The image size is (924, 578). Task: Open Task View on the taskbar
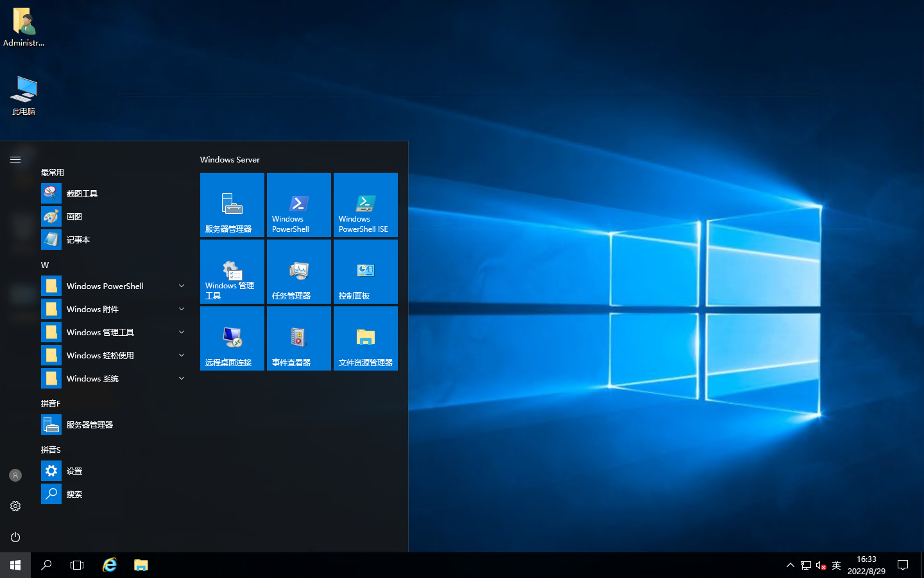[77, 565]
